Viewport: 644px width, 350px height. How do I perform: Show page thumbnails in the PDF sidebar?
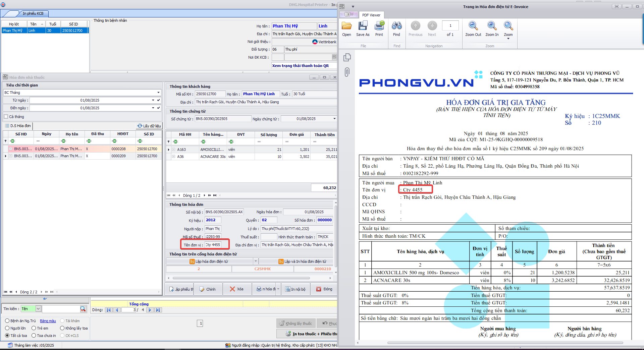click(347, 58)
